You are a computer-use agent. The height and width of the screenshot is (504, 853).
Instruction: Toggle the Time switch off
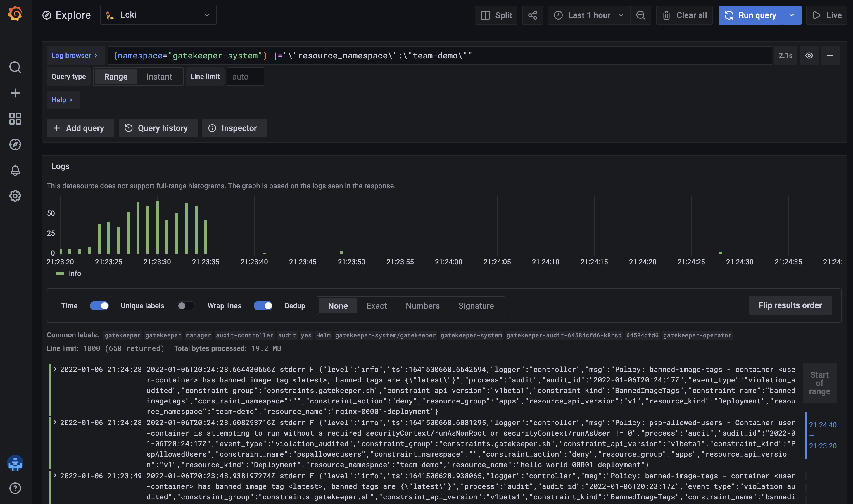click(x=99, y=306)
